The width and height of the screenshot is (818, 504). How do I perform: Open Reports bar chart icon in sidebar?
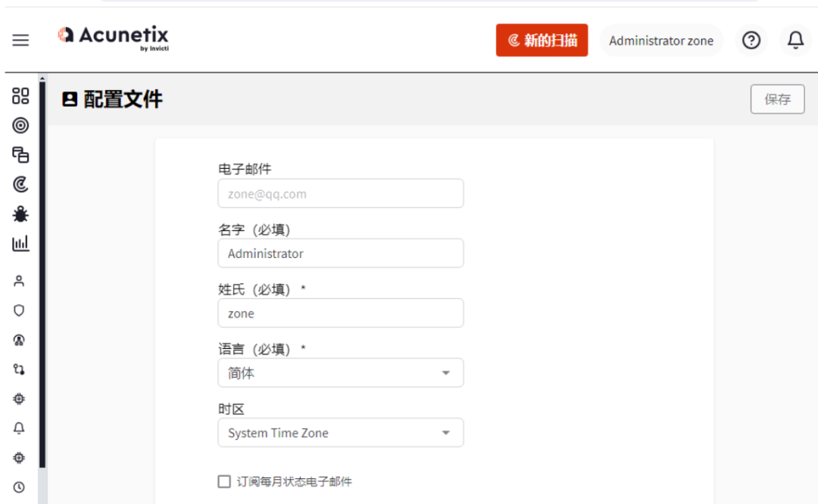20,244
